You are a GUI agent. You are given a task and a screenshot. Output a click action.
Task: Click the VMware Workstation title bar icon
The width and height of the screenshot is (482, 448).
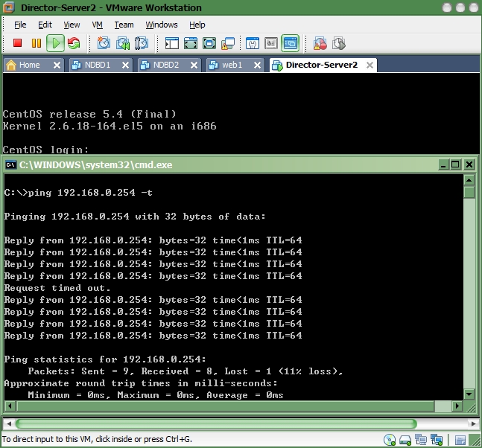[x=8, y=7]
